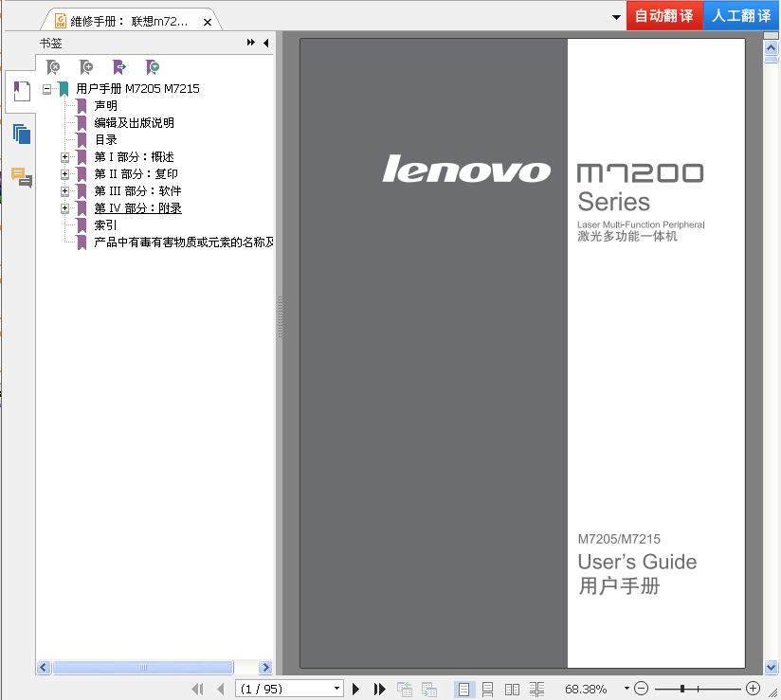
Task: Go to the next page
Action: click(x=355, y=689)
